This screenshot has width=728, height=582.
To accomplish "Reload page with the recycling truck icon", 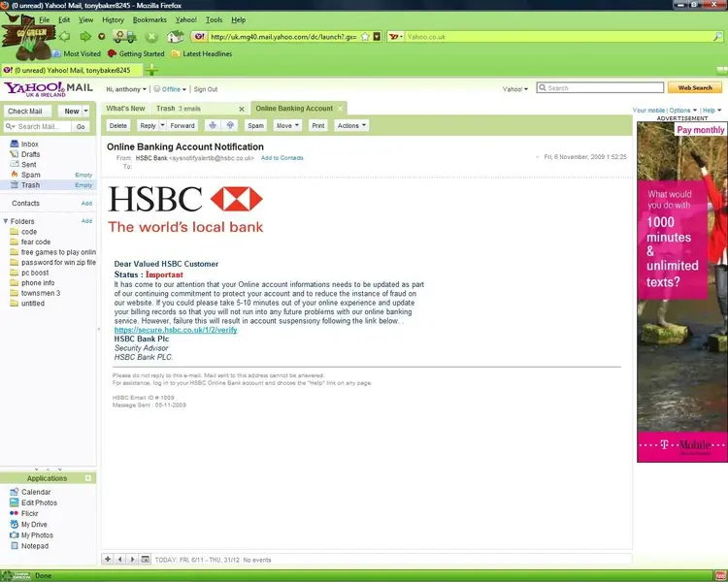I will [x=125, y=36].
